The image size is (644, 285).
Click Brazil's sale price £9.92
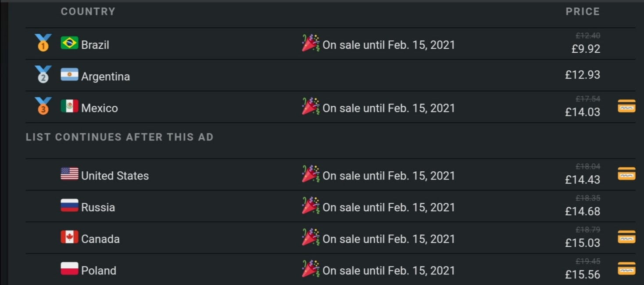(586, 49)
